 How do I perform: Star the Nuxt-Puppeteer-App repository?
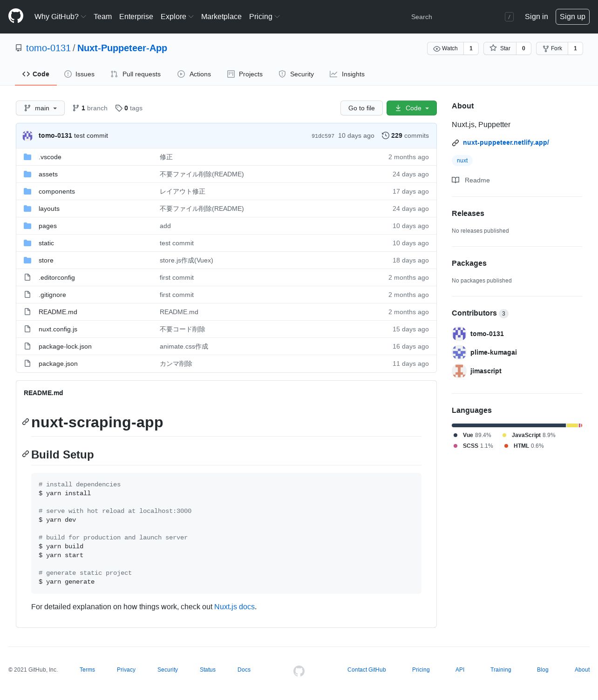point(500,48)
